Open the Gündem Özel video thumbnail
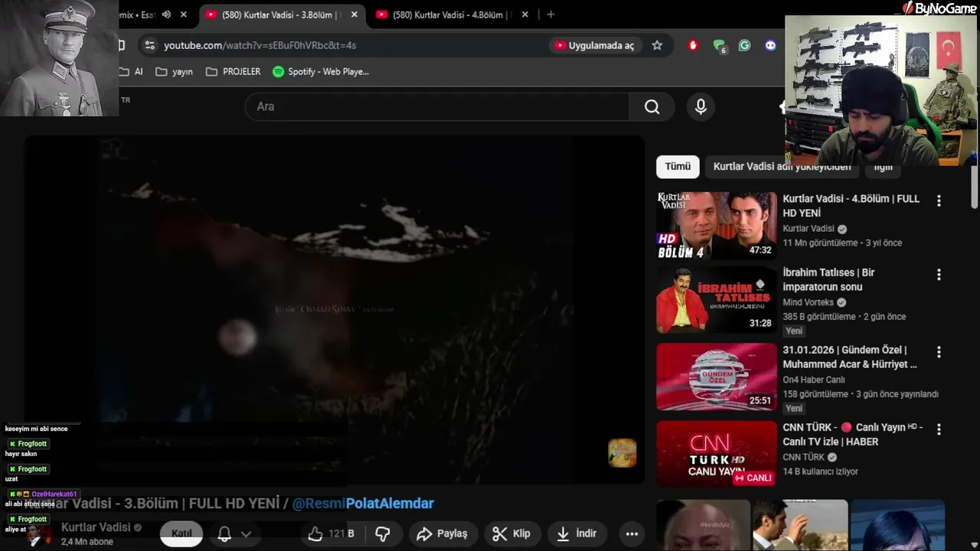The image size is (980, 551). coord(716,377)
